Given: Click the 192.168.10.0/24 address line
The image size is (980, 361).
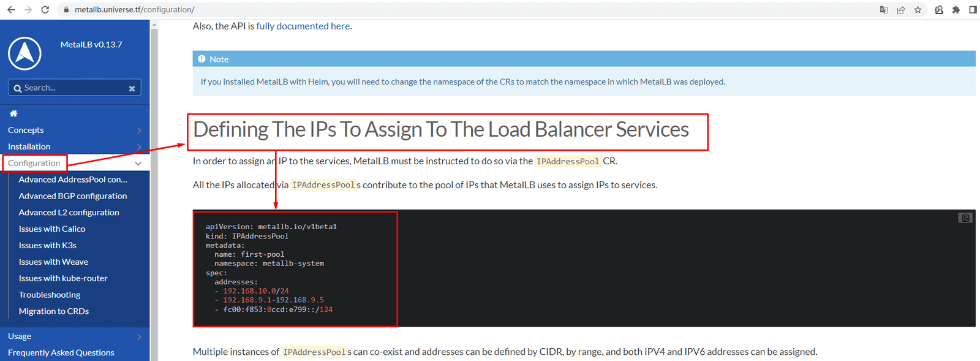Looking at the screenshot, I should tap(256, 291).
